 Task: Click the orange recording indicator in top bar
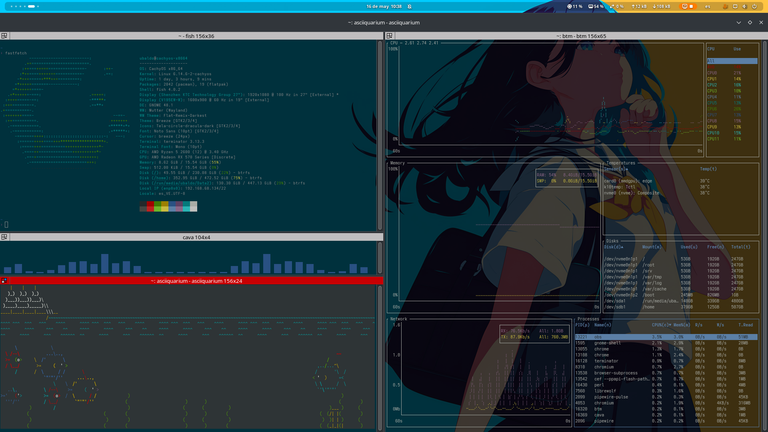point(688,6)
